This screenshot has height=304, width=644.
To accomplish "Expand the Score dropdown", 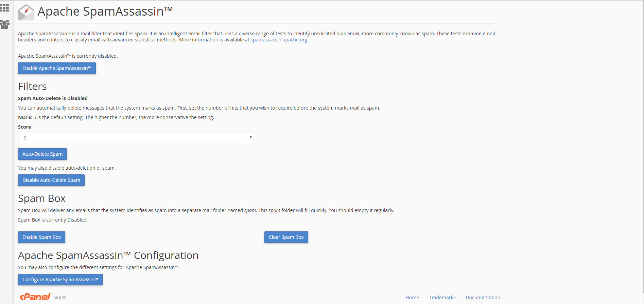I will (136, 137).
